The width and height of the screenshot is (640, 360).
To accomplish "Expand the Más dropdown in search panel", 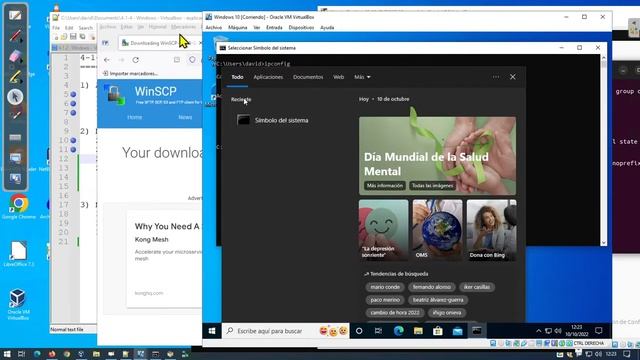I will point(362,77).
